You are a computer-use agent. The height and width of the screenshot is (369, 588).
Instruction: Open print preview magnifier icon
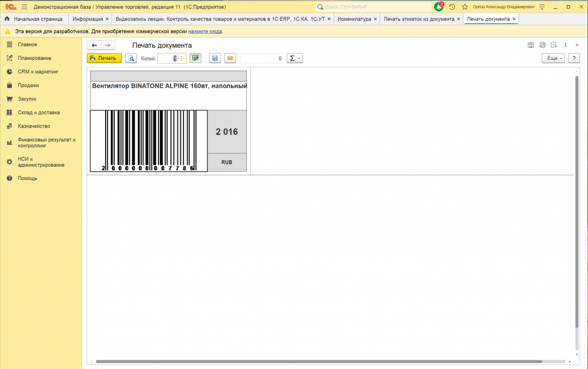[x=131, y=58]
